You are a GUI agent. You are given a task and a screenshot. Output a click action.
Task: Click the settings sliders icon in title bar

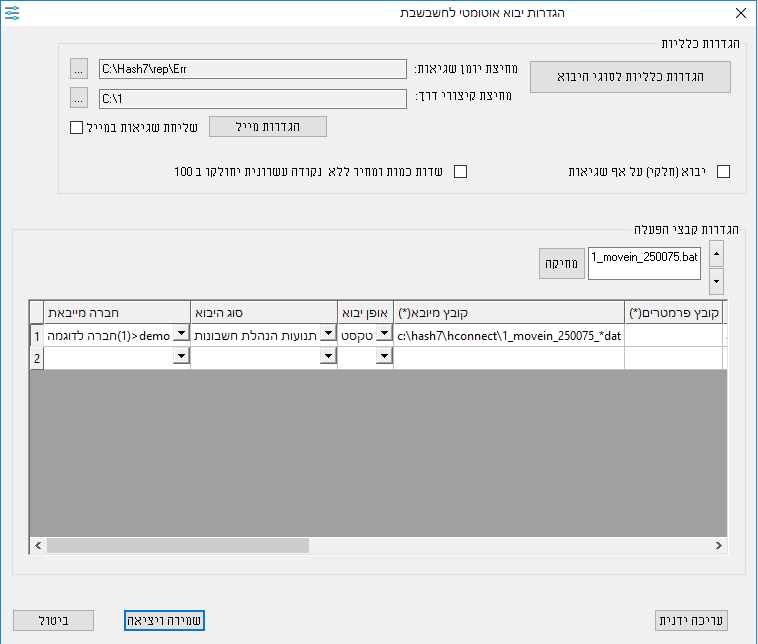coord(12,13)
